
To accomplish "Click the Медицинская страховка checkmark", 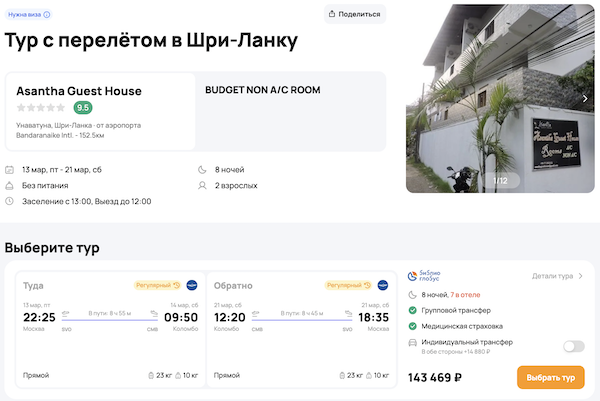I will [414, 326].
